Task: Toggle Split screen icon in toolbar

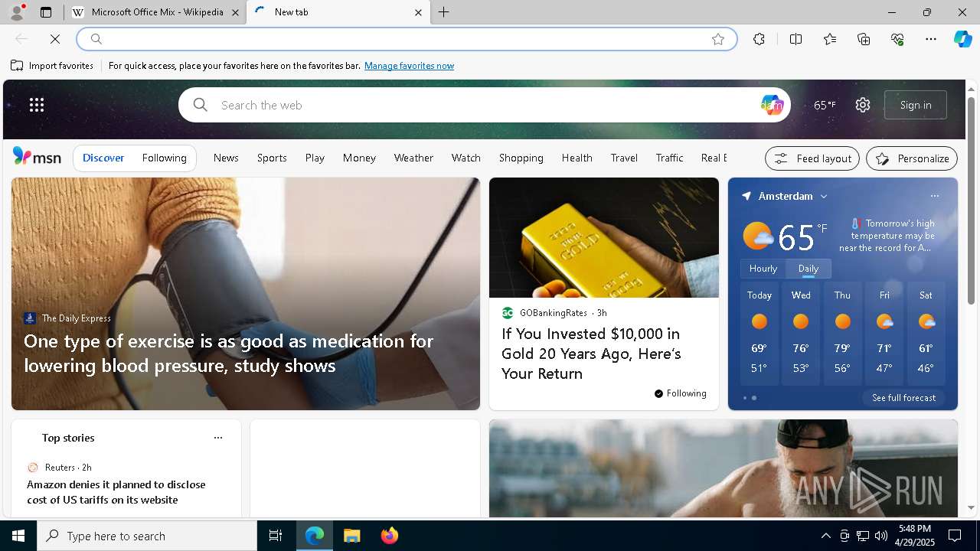Action: coord(795,39)
